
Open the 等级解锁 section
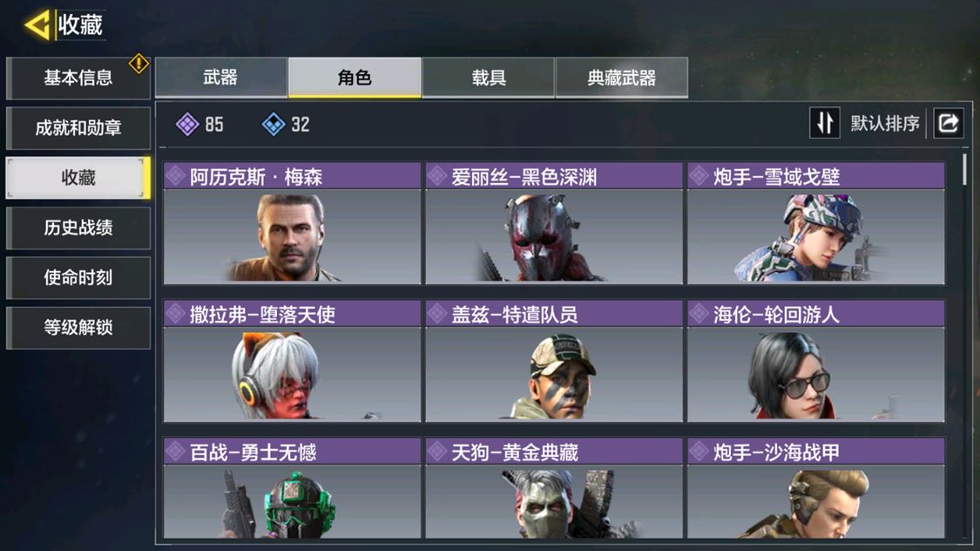pyautogui.click(x=78, y=328)
